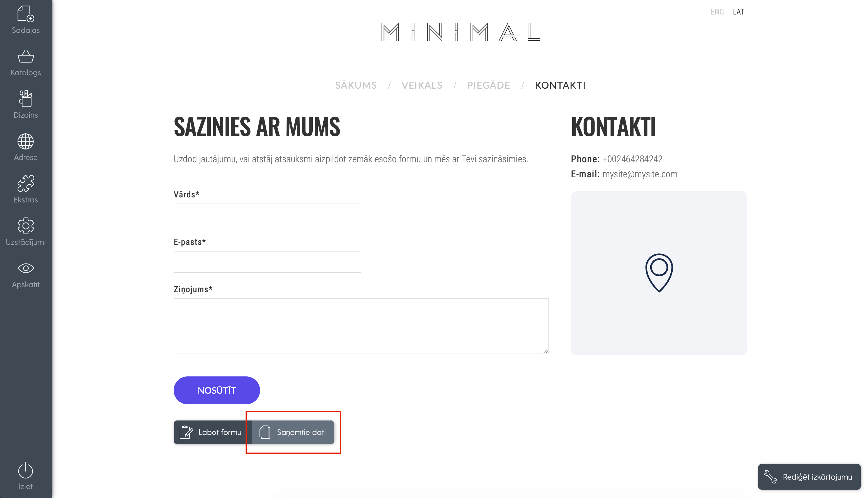Go to SĀKUMS menu item

pos(356,85)
